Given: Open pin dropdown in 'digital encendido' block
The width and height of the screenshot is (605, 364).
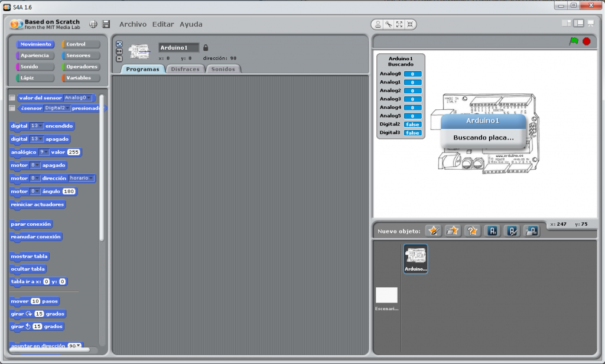Looking at the screenshot, I should click(x=37, y=126).
